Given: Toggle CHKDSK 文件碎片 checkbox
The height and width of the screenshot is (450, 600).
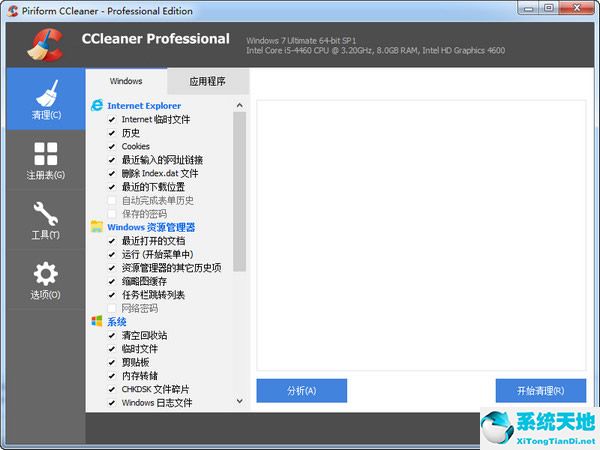Looking at the screenshot, I should (112, 390).
